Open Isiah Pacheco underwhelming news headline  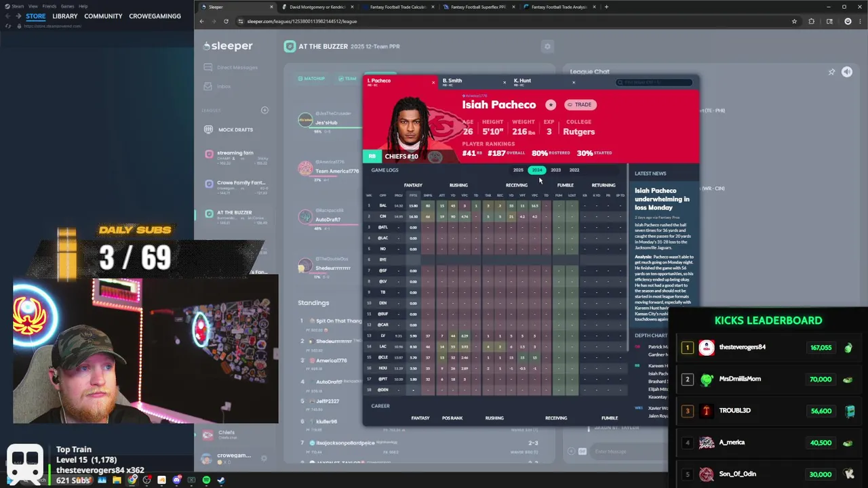pyautogui.click(x=662, y=199)
